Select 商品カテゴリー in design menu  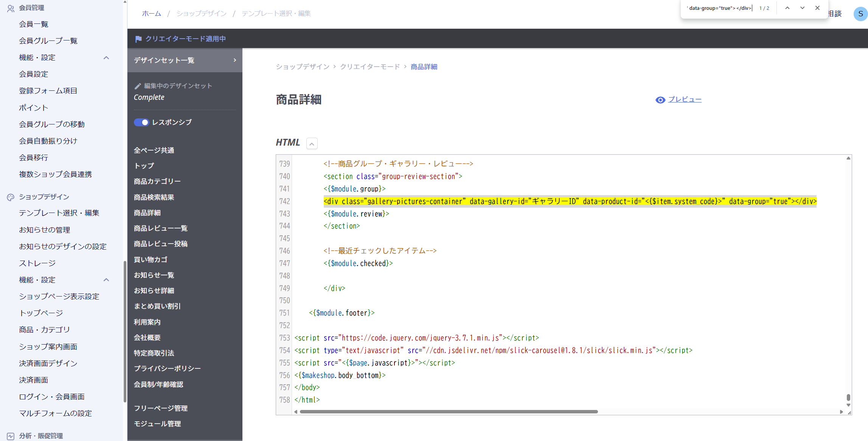coord(157,182)
